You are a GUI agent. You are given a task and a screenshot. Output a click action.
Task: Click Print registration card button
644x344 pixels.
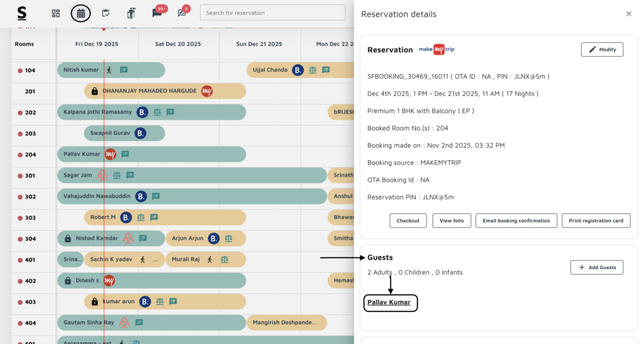pyautogui.click(x=596, y=221)
